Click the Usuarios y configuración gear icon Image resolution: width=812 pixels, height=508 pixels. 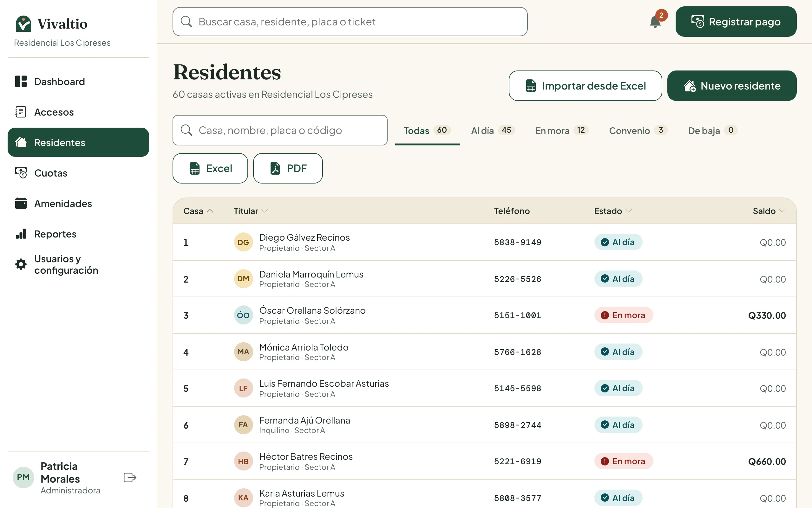[x=21, y=264]
